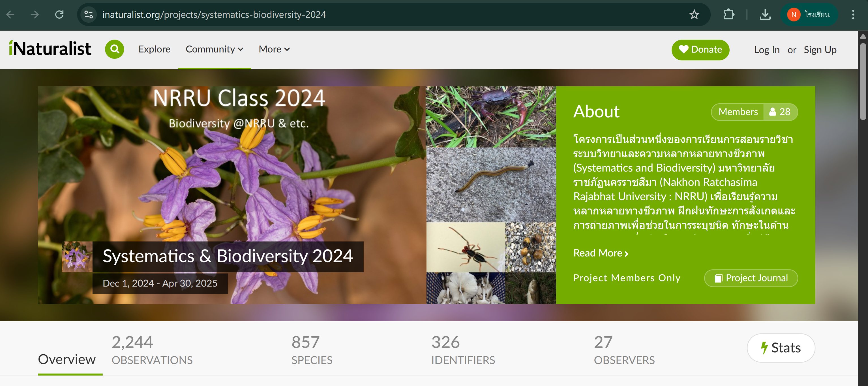Viewport: 868px width, 386px height.
Task: Open browser downloads icon
Action: pos(765,14)
